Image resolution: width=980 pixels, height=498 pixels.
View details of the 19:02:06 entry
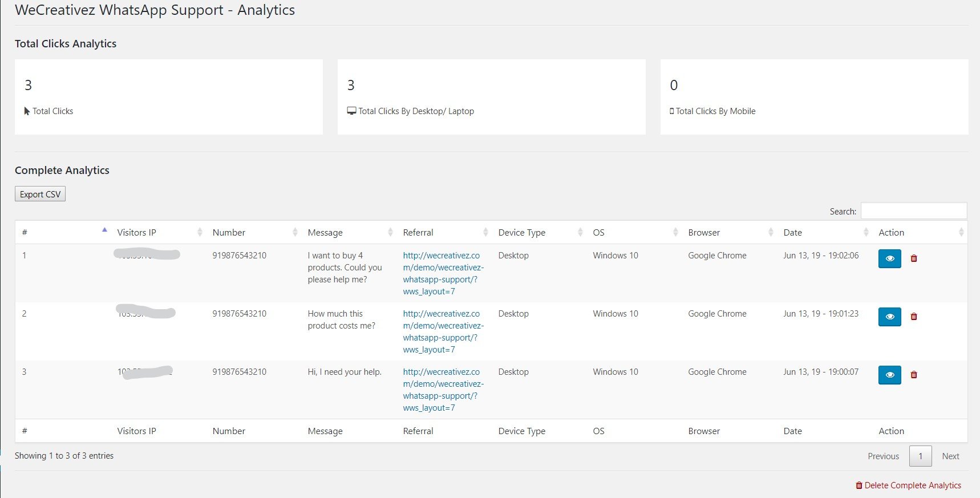tap(889, 258)
